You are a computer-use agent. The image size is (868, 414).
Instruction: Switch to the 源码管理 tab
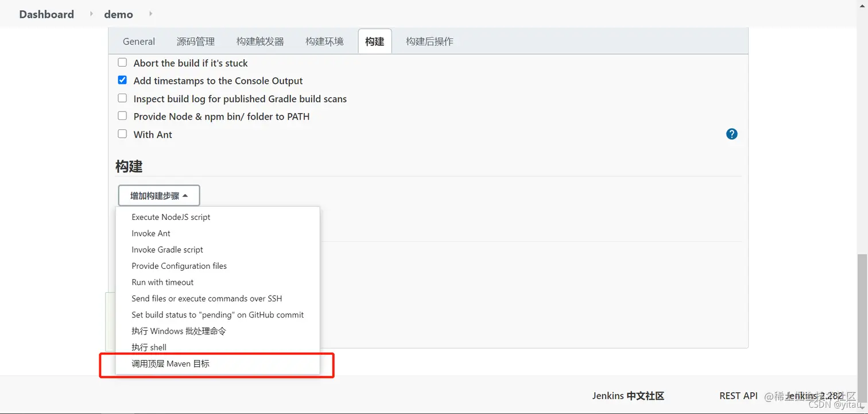pyautogui.click(x=196, y=41)
